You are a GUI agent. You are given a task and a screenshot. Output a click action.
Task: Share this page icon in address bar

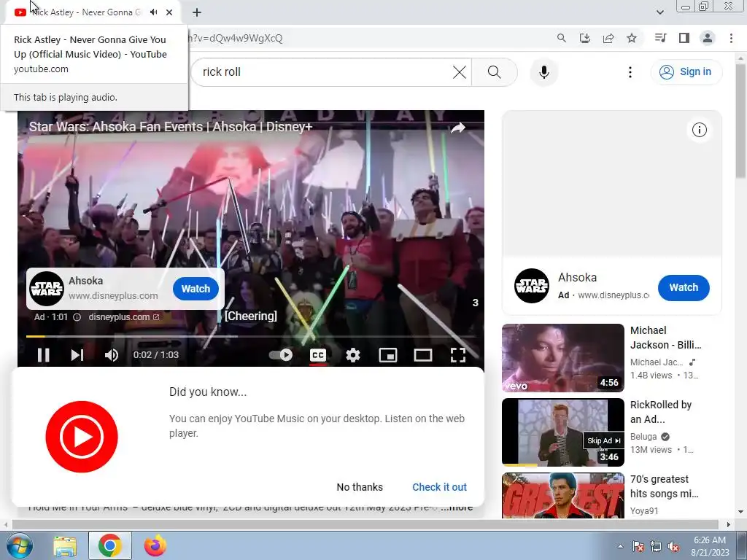608,38
